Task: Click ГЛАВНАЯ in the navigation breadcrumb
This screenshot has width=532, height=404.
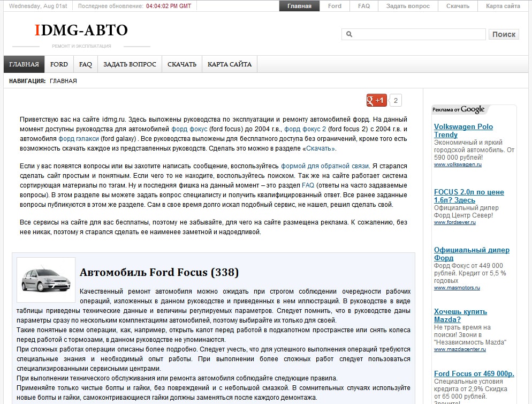Action: 64,81
